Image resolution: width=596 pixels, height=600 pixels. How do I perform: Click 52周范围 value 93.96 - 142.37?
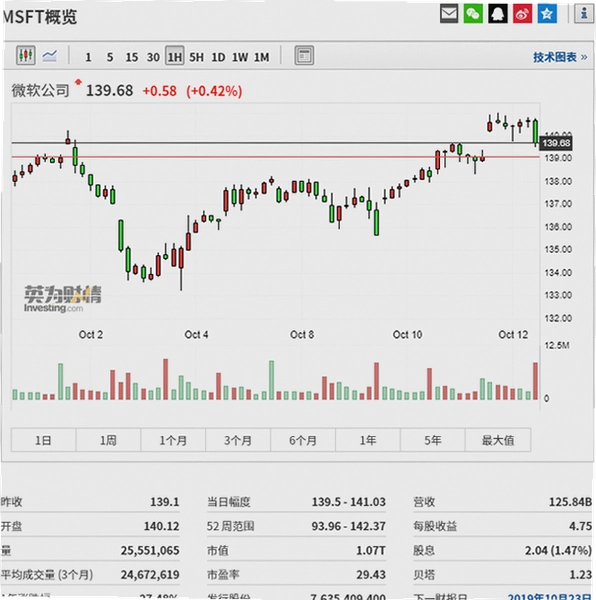pos(348,526)
